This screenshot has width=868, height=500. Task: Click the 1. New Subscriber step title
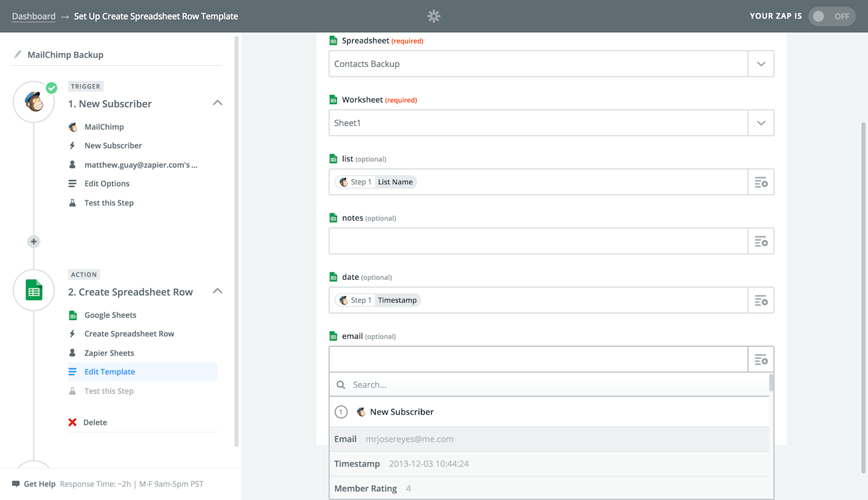(x=110, y=104)
